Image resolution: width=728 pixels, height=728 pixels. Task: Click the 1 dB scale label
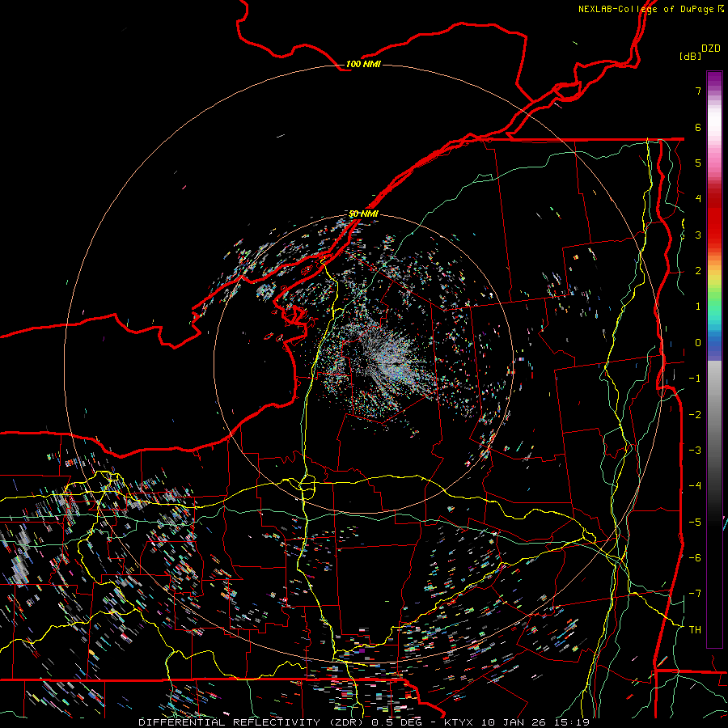coord(698,307)
